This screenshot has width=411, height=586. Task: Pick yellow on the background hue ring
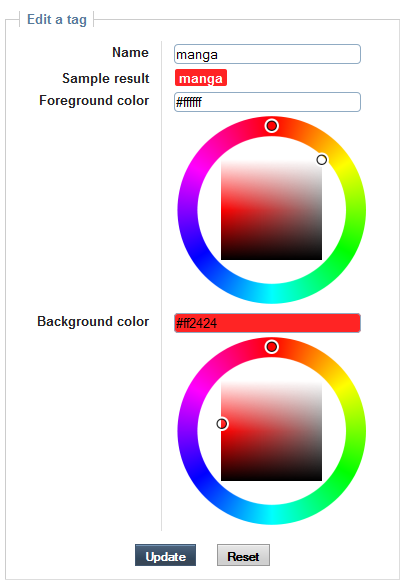[344, 389]
